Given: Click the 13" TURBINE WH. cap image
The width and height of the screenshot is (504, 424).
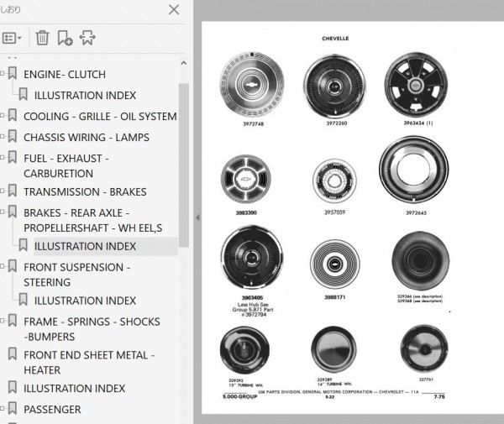Looking at the screenshot, I should point(244,350).
